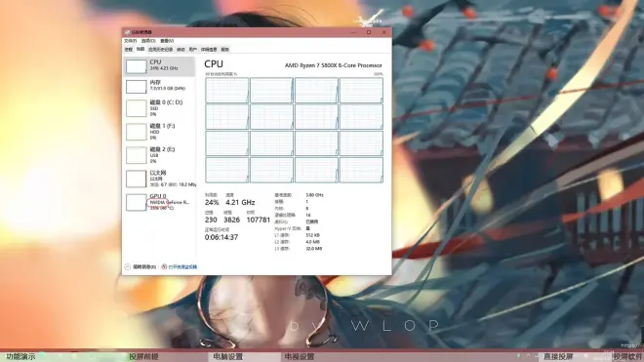Image resolution: width=644 pixels, height=362 pixels.
Task: Select 磁盘 2 (E:) USB entry
Action: point(159,155)
